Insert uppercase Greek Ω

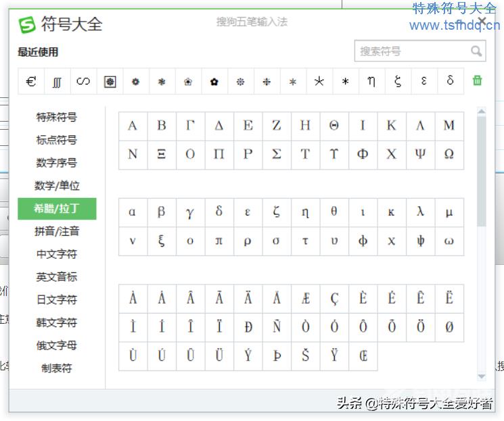pyautogui.click(x=449, y=155)
